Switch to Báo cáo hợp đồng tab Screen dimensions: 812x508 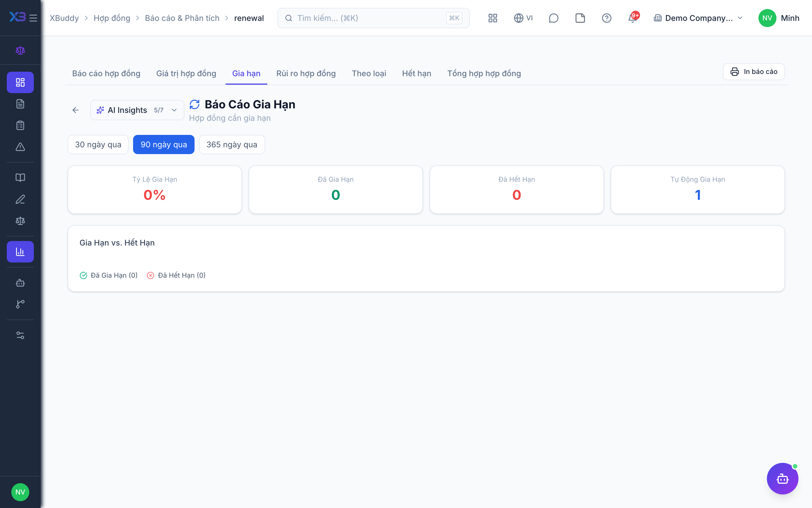tap(106, 73)
